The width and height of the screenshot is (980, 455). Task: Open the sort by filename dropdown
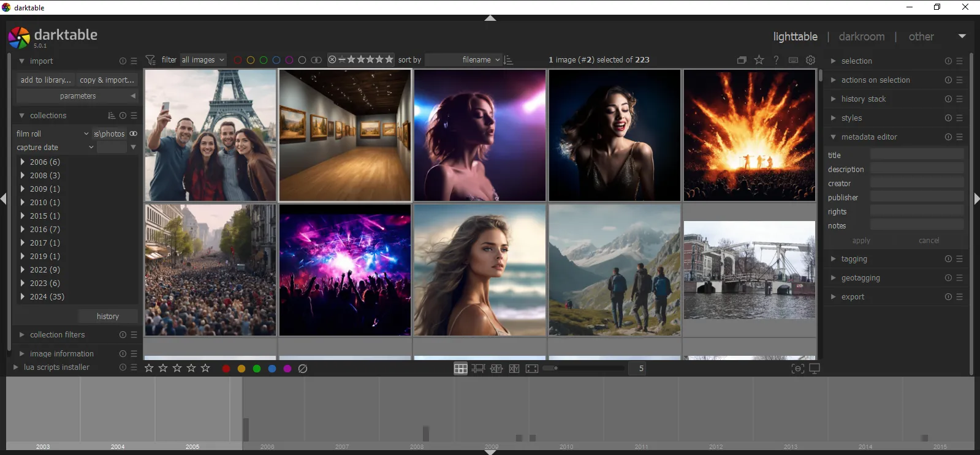click(463, 60)
